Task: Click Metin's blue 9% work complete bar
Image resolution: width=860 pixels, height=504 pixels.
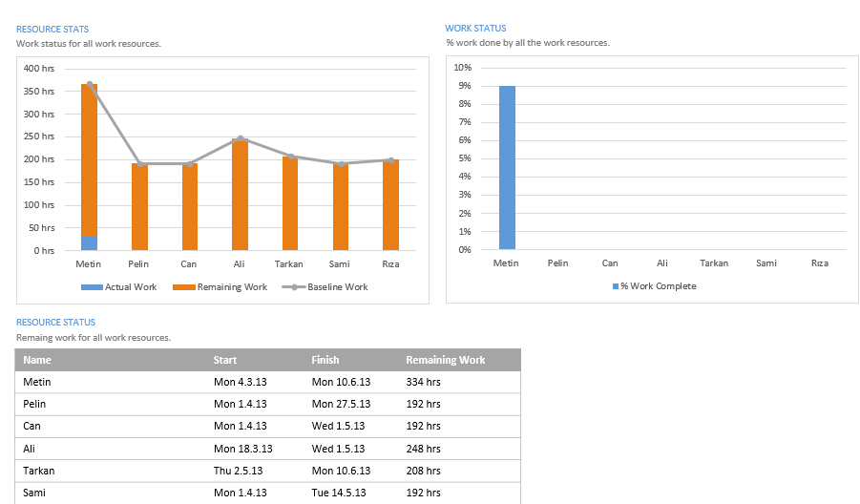Action: [507, 168]
